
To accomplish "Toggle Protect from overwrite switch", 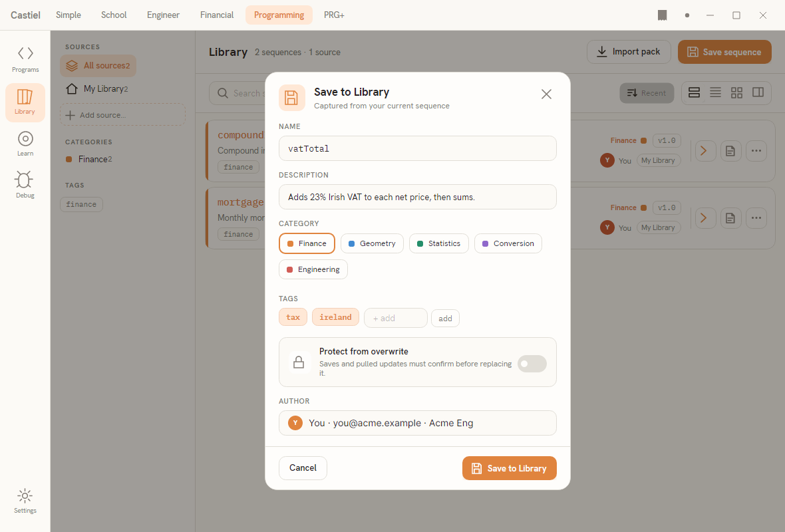I will (532, 364).
